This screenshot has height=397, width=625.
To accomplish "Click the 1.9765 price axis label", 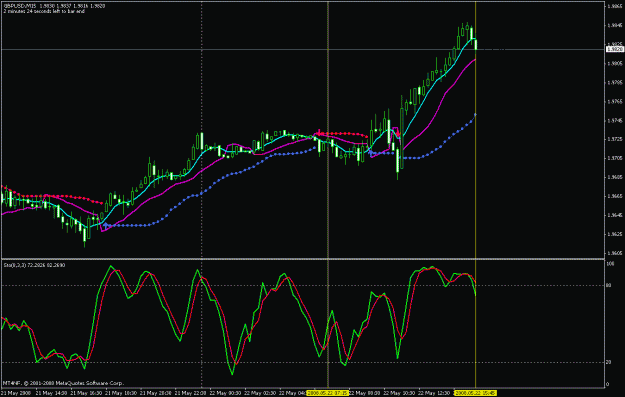I will coord(615,102).
